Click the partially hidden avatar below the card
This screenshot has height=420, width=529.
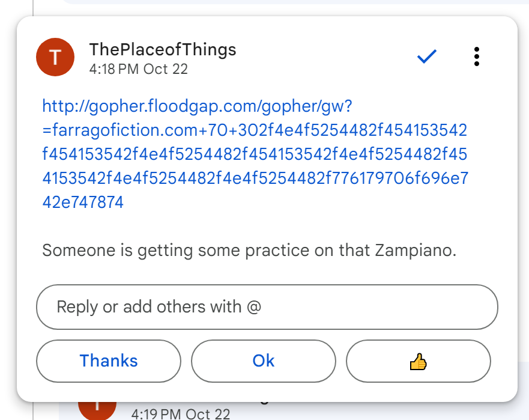pyautogui.click(x=97, y=409)
